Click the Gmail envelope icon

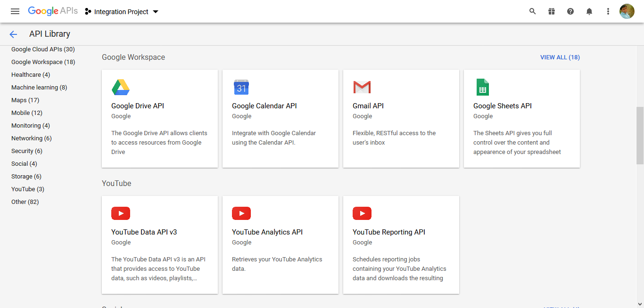point(362,87)
